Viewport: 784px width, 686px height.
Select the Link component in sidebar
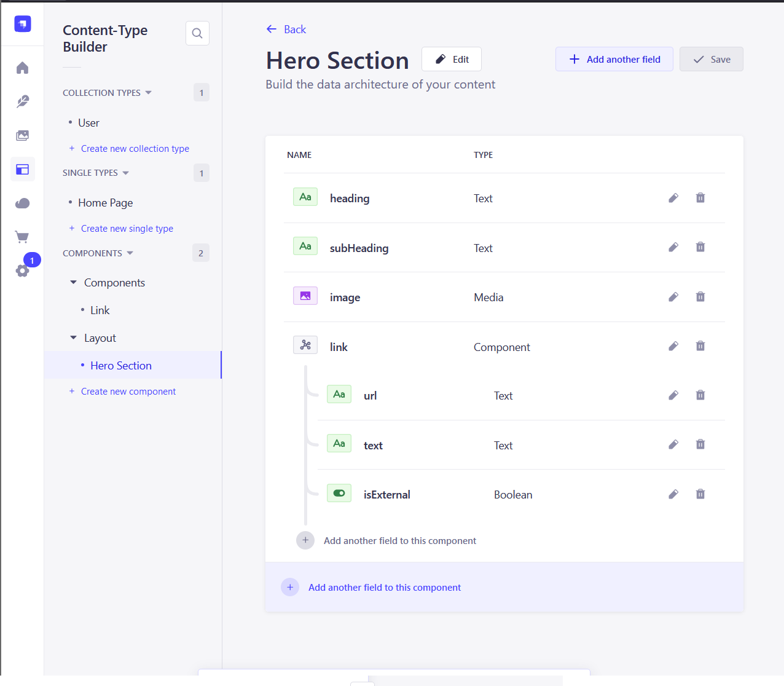tap(100, 310)
